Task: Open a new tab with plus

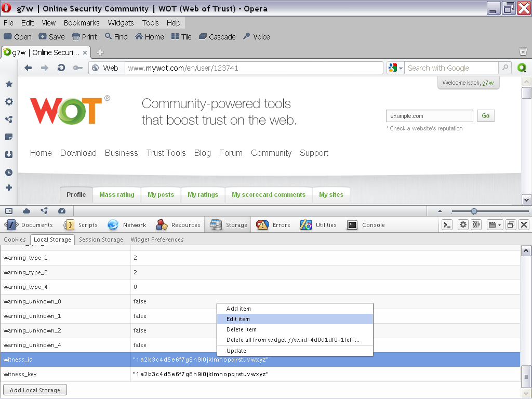Action: pyautogui.click(x=100, y=52)
